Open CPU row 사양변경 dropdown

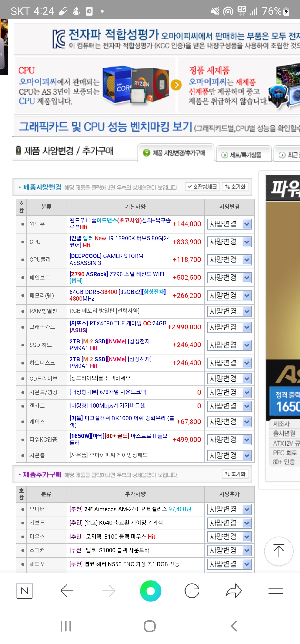pos(229,242)
